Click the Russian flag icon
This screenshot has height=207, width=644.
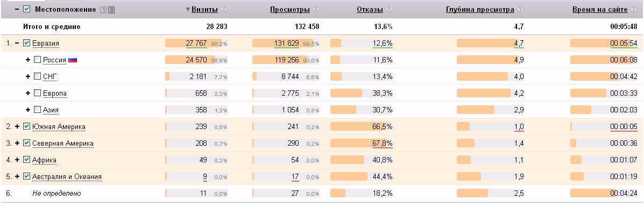coord(73,60)
